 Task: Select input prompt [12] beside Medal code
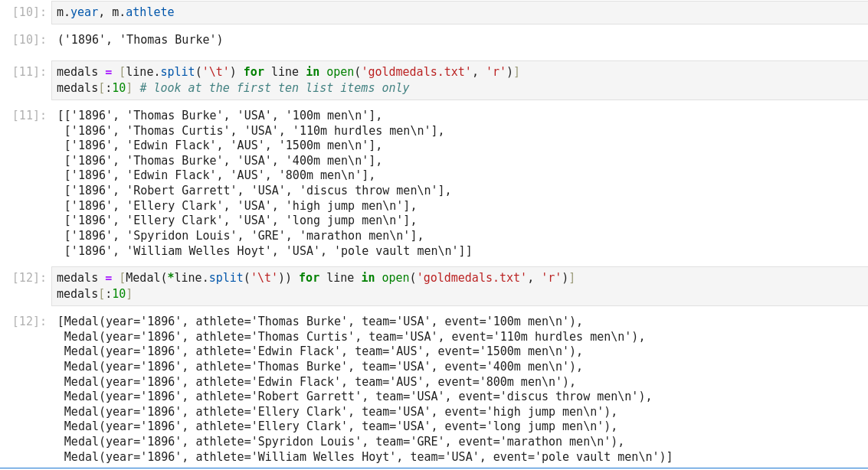[30, 277]
